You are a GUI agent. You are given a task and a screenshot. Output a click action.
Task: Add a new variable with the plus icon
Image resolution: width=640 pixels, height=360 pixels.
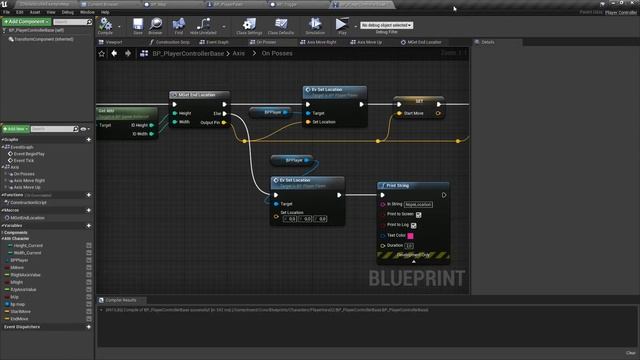89,225
